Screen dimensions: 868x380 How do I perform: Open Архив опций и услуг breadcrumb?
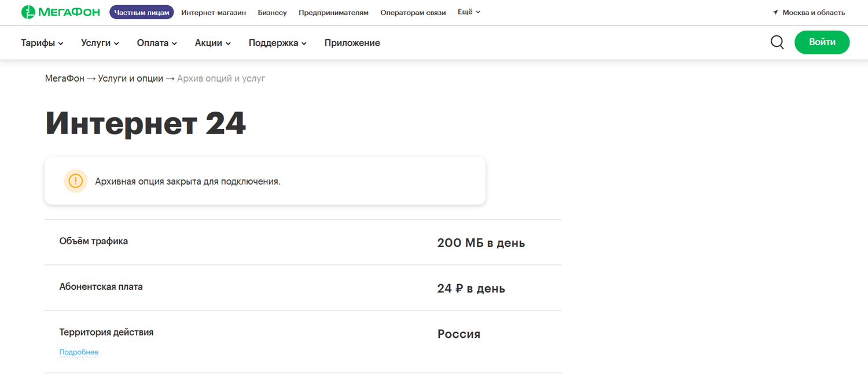(x=221, y=78)
